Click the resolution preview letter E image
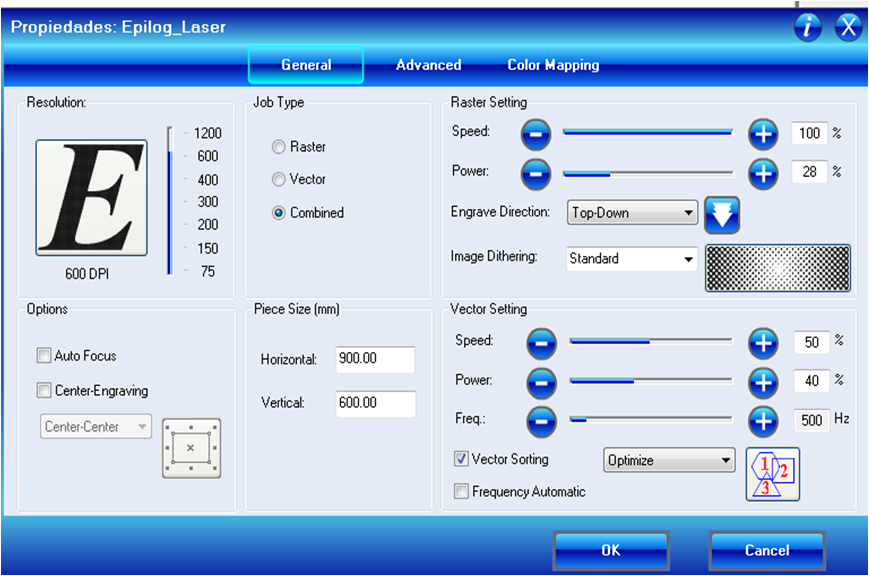Viewport: 869px width, 576px height. coord(91,197)
